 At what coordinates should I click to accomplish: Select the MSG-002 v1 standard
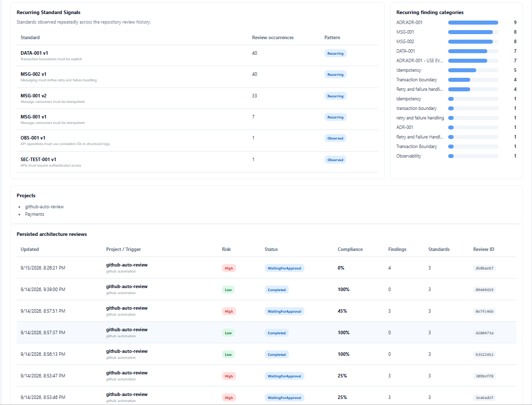pos(34,74)
